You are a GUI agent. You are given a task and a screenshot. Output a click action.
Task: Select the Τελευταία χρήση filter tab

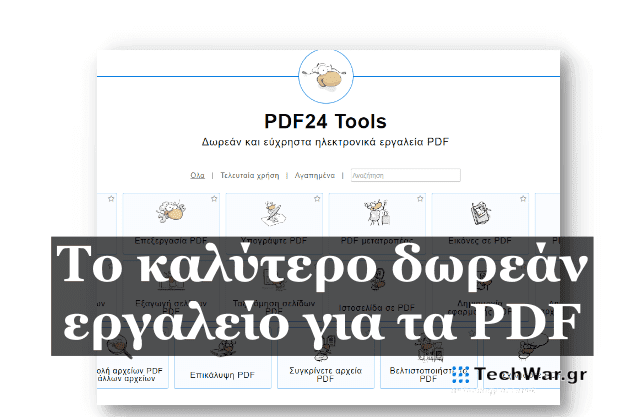click(x=250, y=175)
